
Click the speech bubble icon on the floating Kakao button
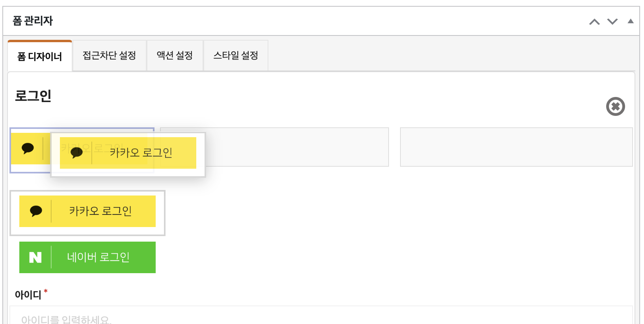pyautogui.click(x=76, y=153)
